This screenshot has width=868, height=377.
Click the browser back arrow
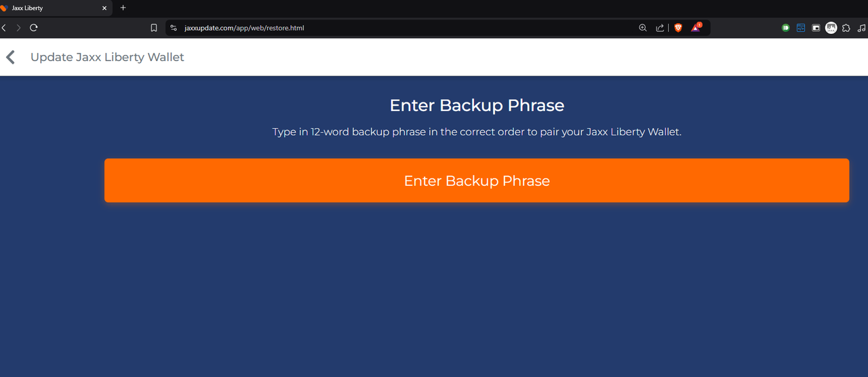point(4,28)
